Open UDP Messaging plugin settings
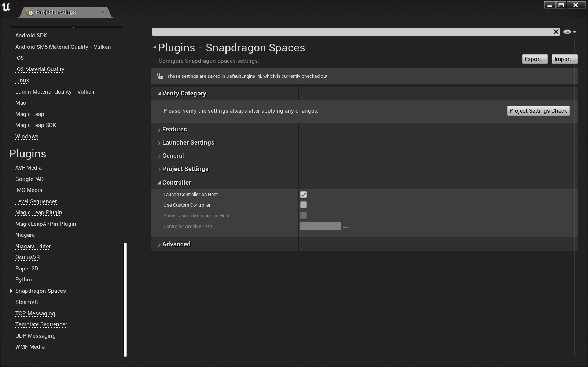The width and height of the screenshot is (588, 367). point(35,336)
